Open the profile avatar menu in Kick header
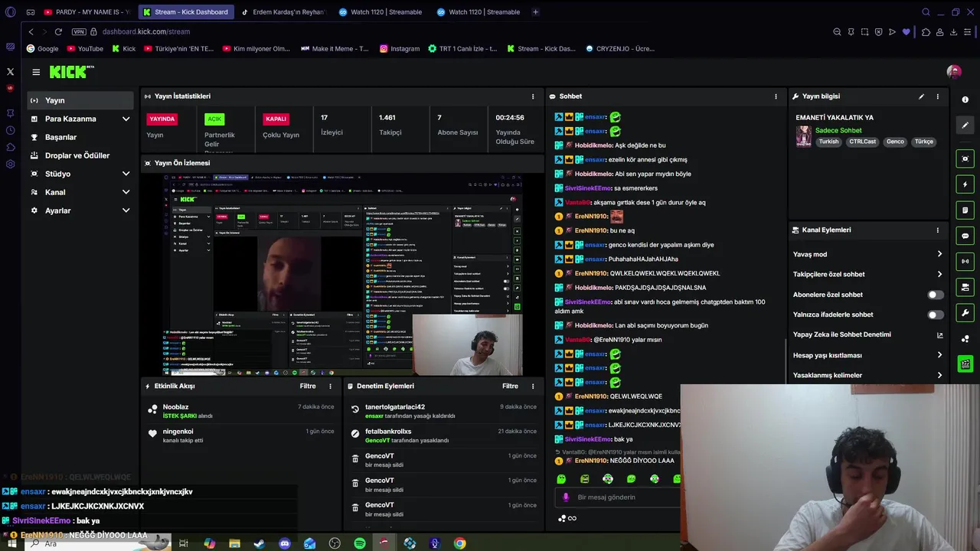The image size is (980, 551). click(954, 71)
